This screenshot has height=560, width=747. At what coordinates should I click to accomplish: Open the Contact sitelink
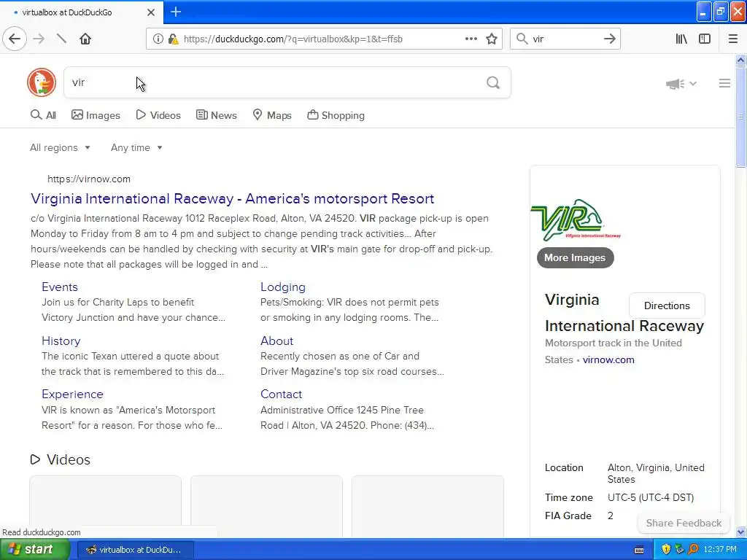(281, 394)
